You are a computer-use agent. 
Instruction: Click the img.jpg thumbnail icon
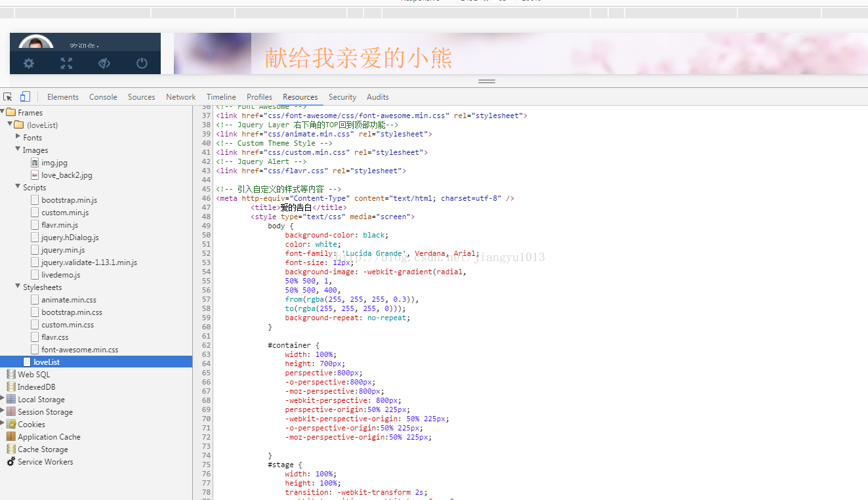click(35, 162)
